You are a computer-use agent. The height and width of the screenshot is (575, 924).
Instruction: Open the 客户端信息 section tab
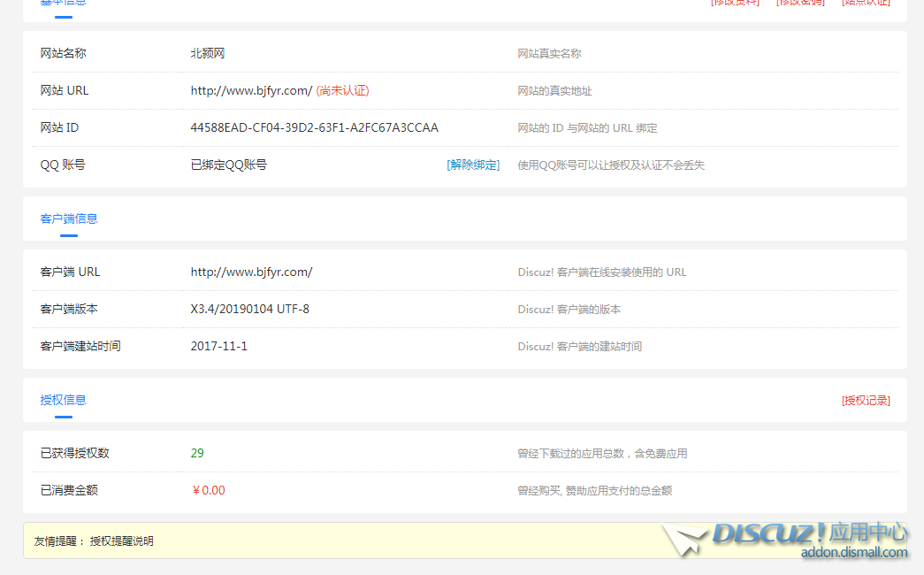click(x=69, y=218)
